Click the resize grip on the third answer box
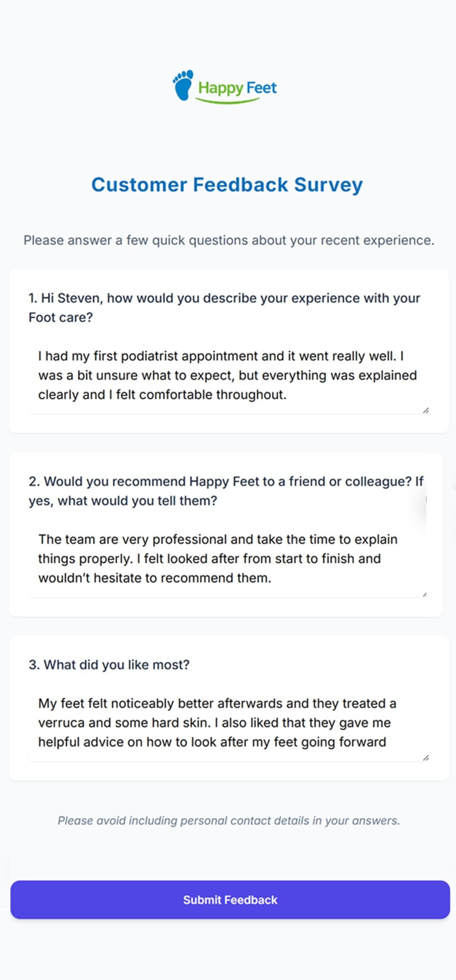The height and width of the screenshot is (980, 456). [x=427, y=757]
